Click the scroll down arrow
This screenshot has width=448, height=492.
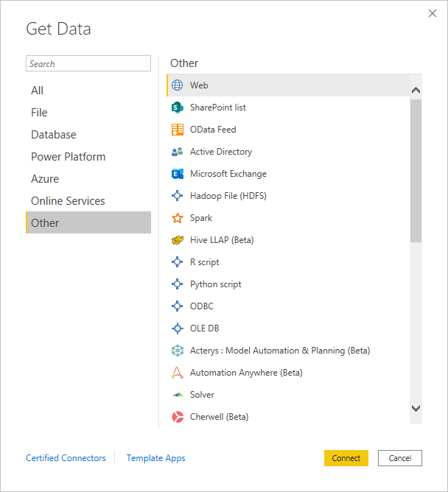point(416,408)
